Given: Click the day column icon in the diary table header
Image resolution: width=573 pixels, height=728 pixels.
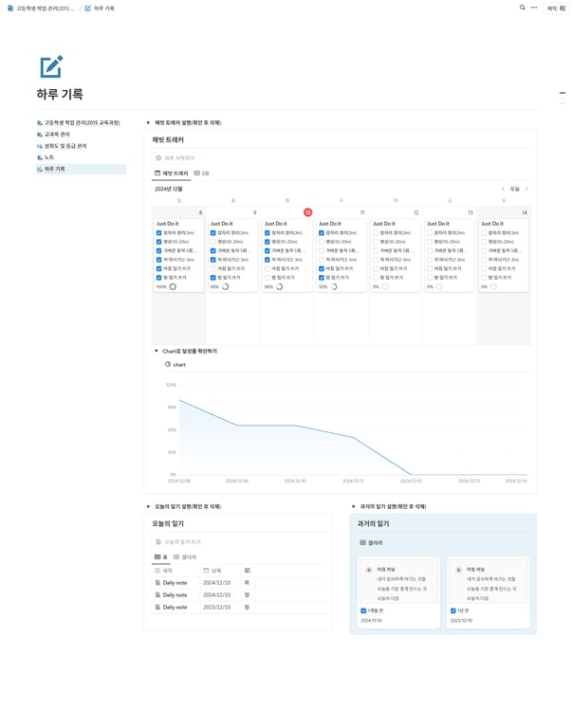Looking at the screenshot, I should tap(248, 571).
